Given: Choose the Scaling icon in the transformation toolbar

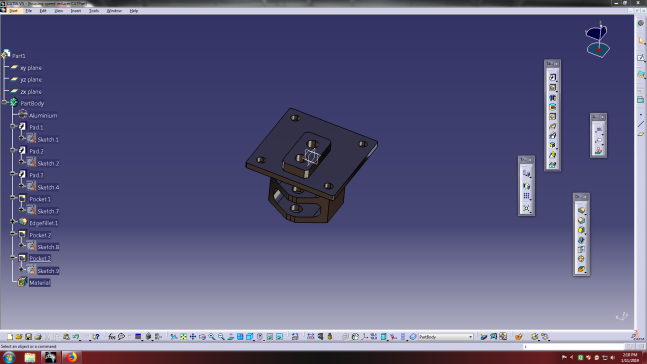Looking at the screenshot, I should click(527, 208).
